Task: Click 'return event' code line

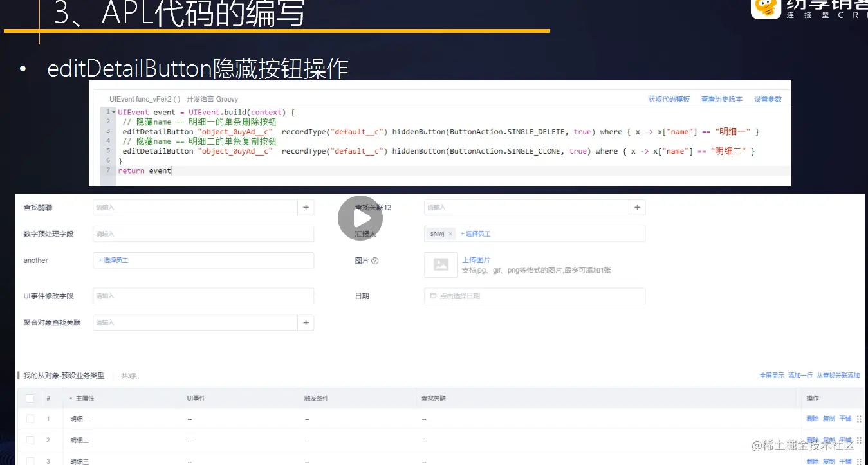Action: [x=145, y=170]
